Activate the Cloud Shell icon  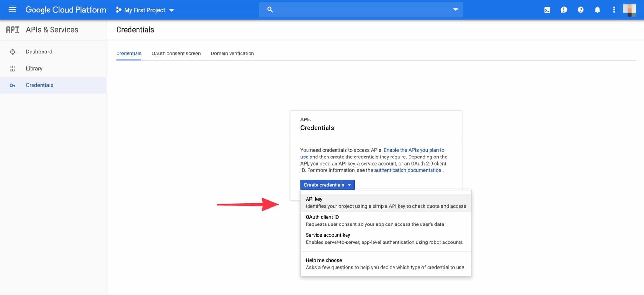[x=547, y=10]
